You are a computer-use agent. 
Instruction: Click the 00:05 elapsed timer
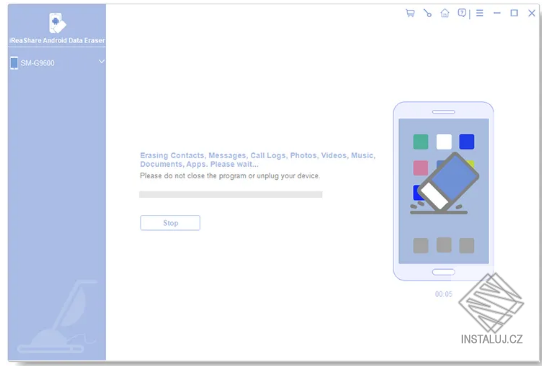(443, 294)
